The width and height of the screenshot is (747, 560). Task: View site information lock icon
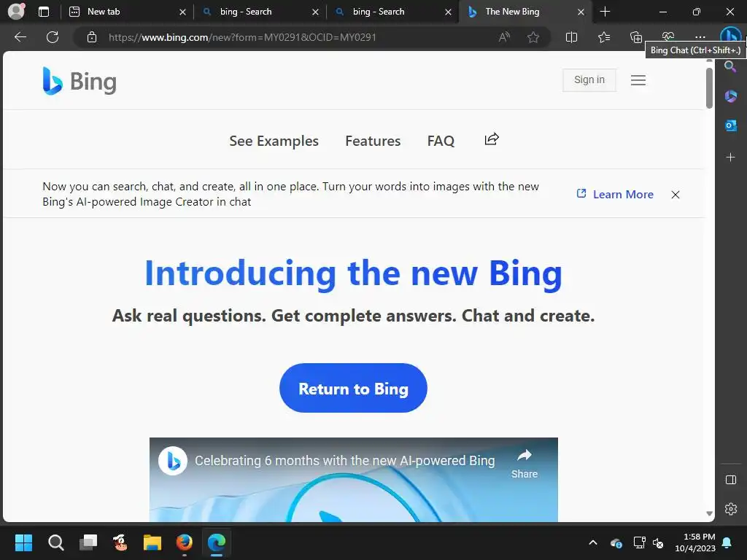[92, 37]
